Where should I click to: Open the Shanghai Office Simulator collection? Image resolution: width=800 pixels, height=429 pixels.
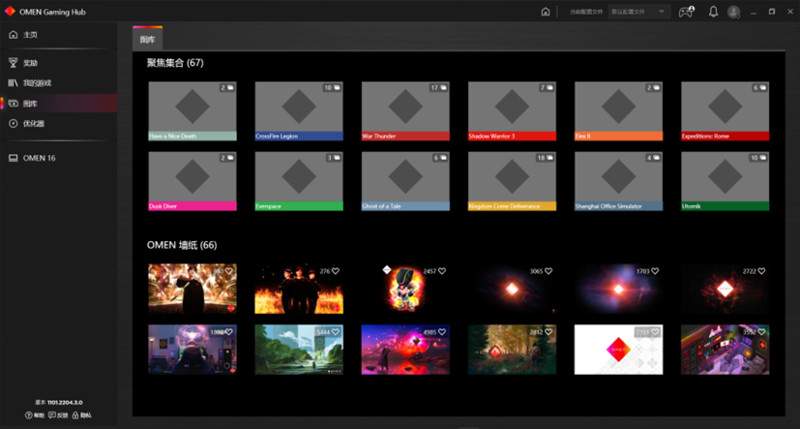[x=618, y=181]
